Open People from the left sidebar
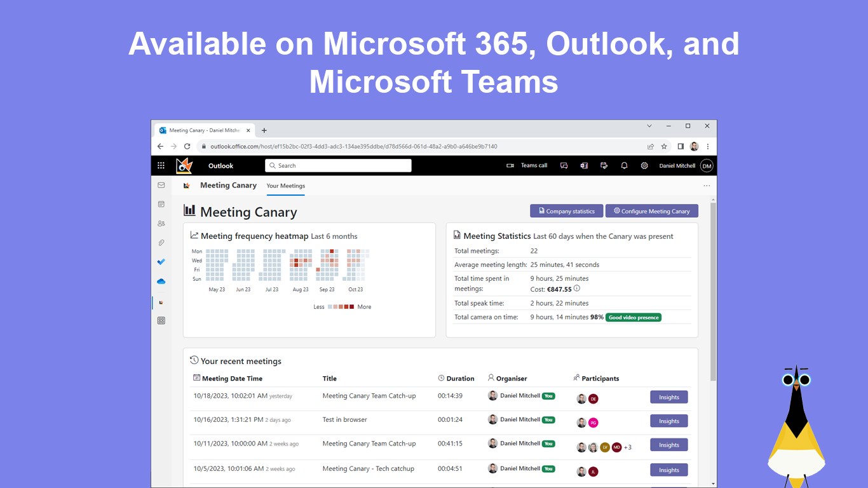Viewport: 868px width, 488px height. 161,224
